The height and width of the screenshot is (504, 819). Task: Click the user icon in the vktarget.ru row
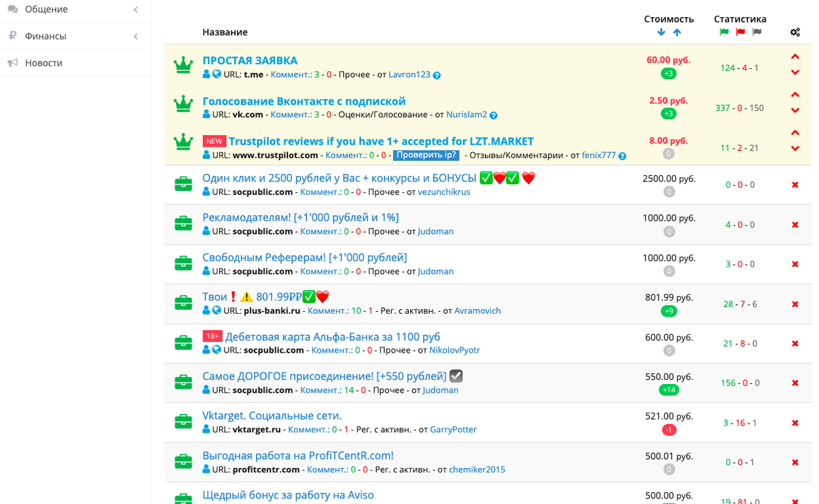tap(207, 430)
